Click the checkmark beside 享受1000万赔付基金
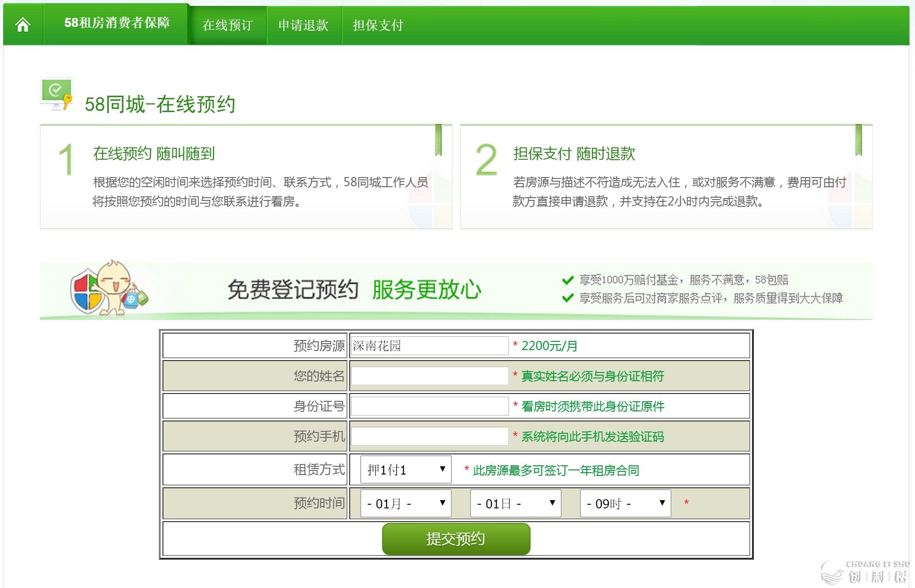This screenshot has width=915, height=588. tap(568, 280)
